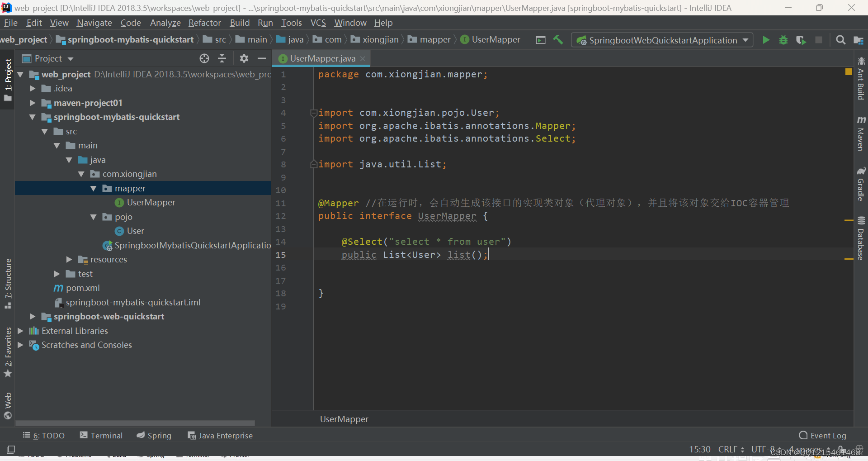Image resolution: width=868 pixels, height=461 pixels.
Task: Select springboot-mybatis-quickstart.iml file
Action: point(133,303)
